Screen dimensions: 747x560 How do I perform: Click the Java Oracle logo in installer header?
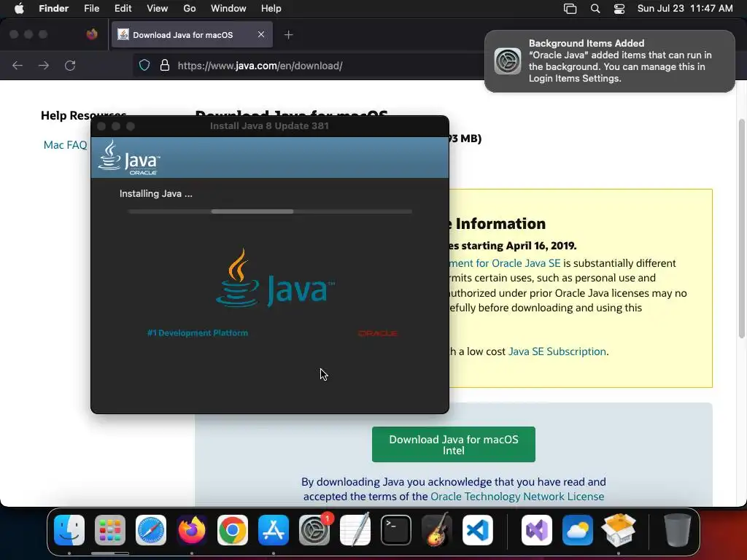129,157
